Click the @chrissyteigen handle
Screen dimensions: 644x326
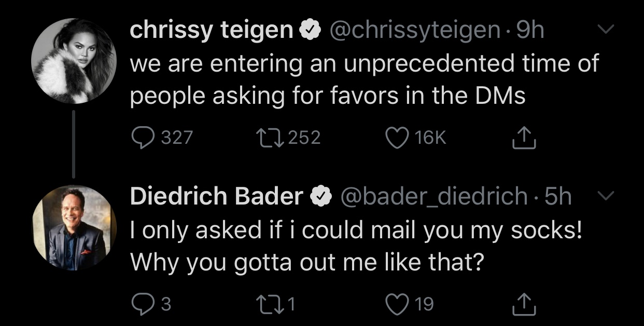(413, 31)
